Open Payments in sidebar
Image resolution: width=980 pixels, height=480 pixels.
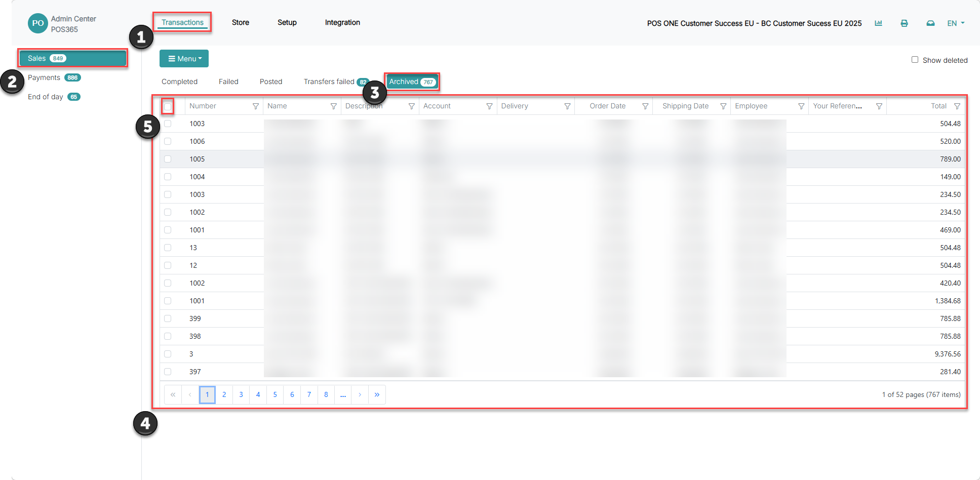pyautogui.click(x=54, y=77)
